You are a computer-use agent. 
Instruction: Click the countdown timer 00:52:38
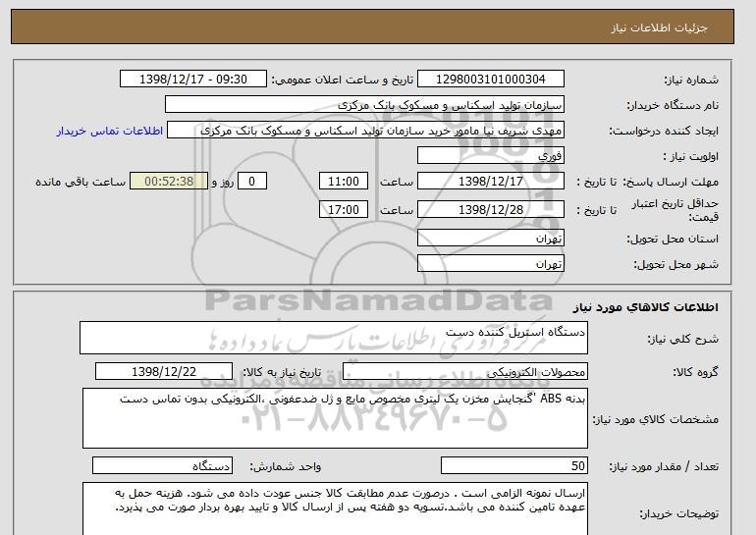point(169,182)
